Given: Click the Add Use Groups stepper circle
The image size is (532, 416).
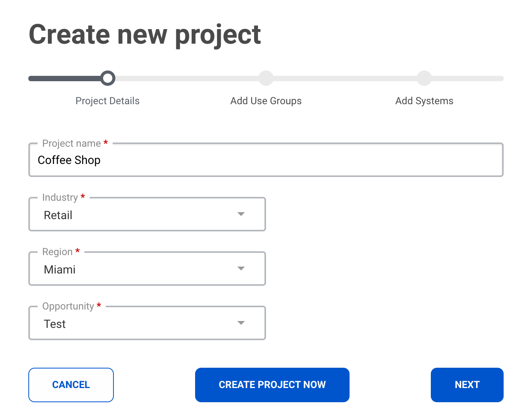Looking at the screenshot, I should [x=266, y=78].
